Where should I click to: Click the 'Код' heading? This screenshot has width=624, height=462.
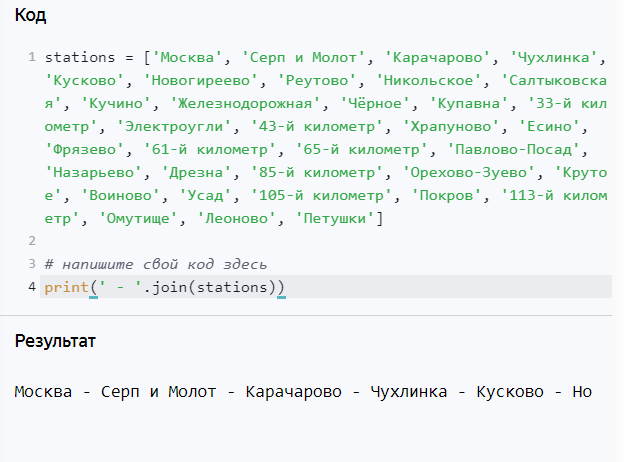click(30, 16)
